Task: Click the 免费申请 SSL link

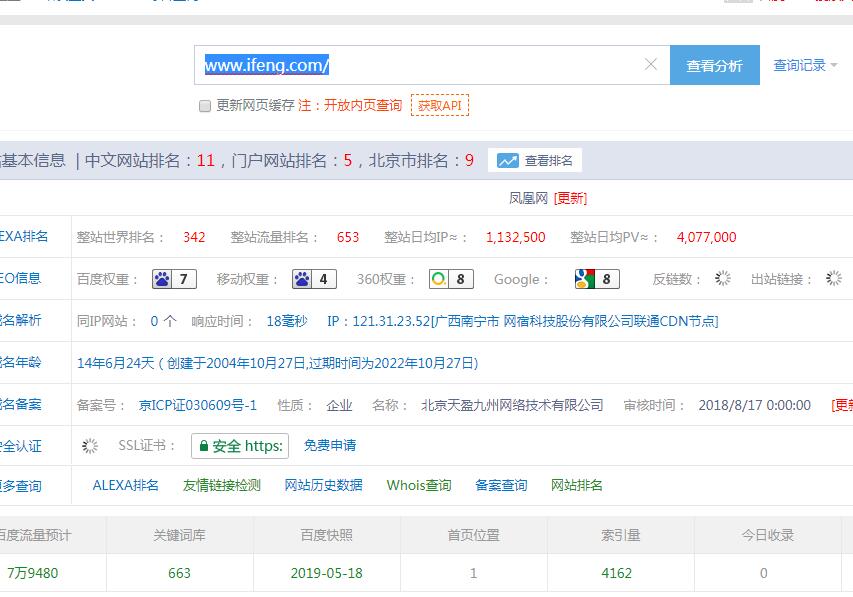Action: pyautogui.click(x=330, y=445)
